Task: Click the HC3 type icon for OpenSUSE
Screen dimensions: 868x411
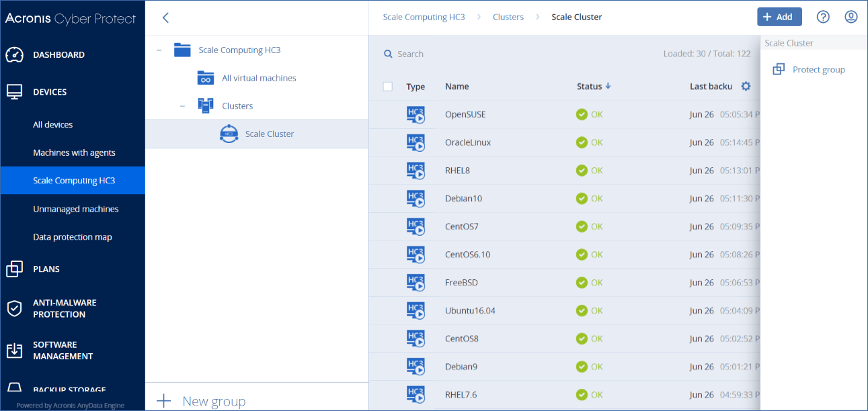Action: 416,115
